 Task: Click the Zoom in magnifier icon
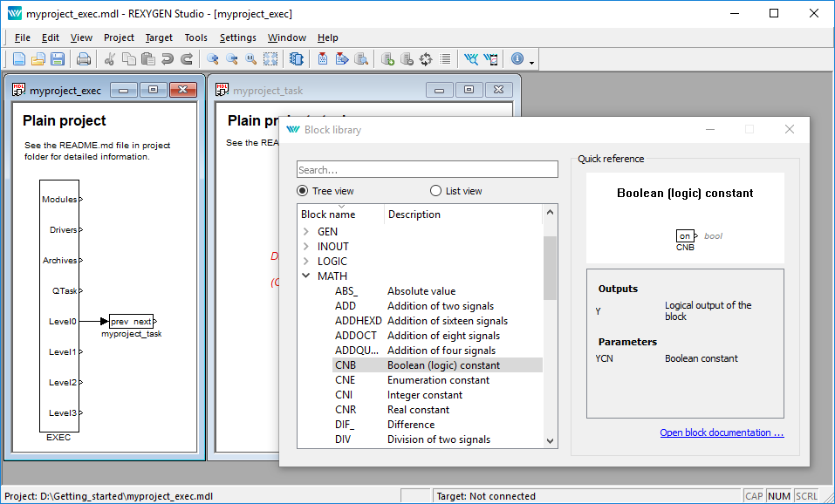click(212, 59)
